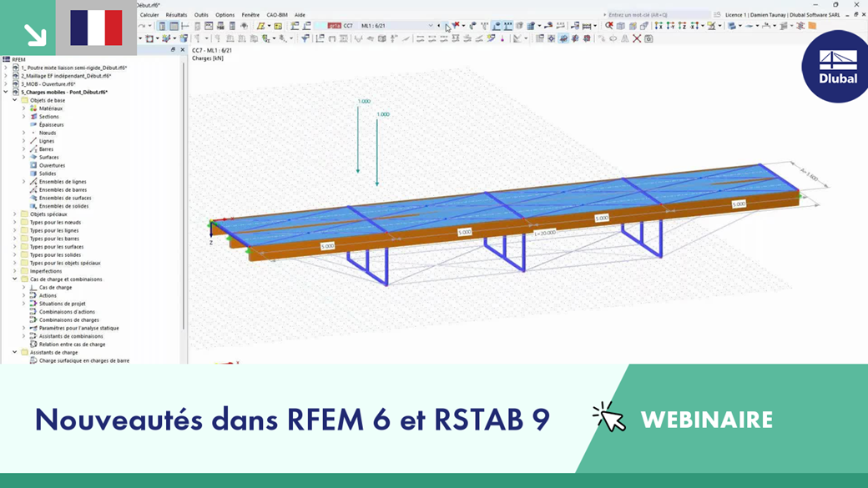Select the Matériaux icon in the navigator
This screenshot has height=488, width=868.
pos(33,108)
